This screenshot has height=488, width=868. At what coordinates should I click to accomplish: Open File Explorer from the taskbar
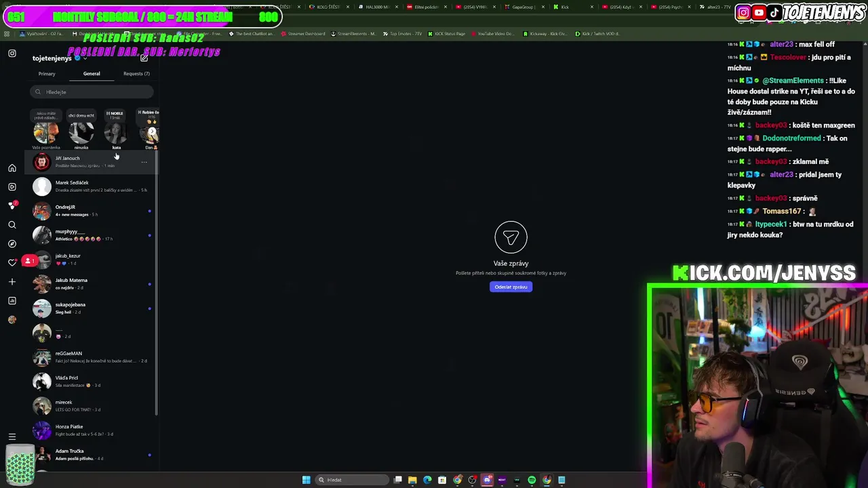tap(412, 480)
